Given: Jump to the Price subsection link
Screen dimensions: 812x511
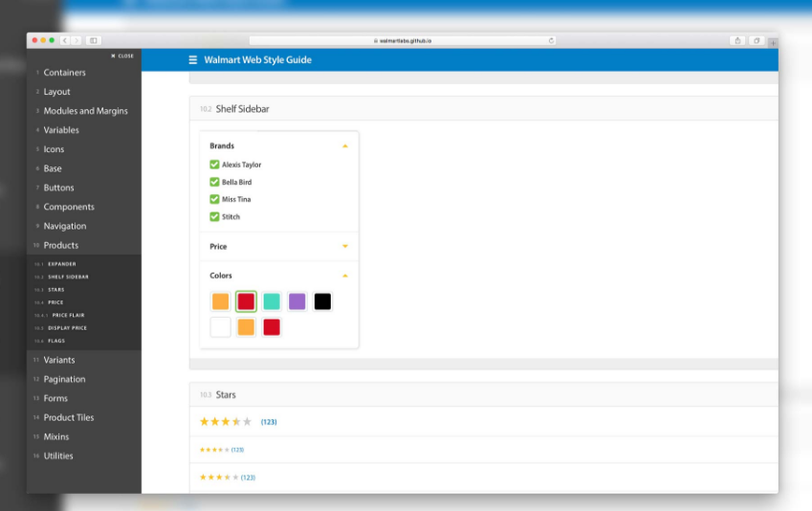Looking at the screenshot, I should (55, 302).
